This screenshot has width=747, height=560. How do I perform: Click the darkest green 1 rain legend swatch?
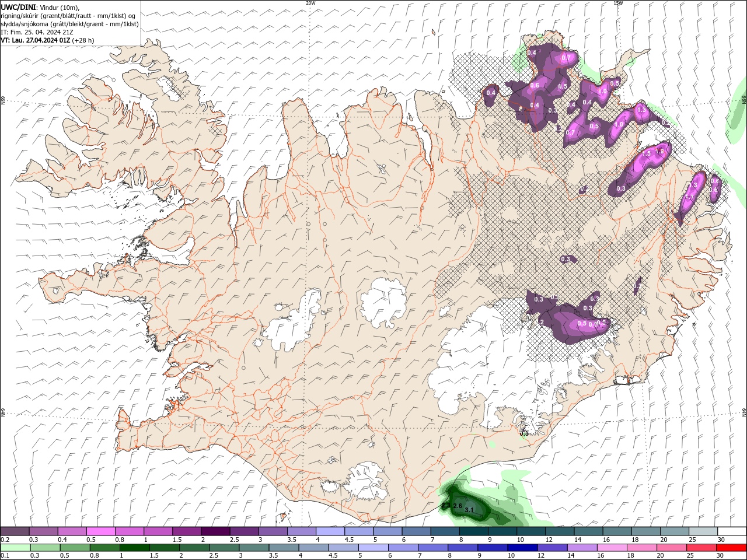pos(134,548)
